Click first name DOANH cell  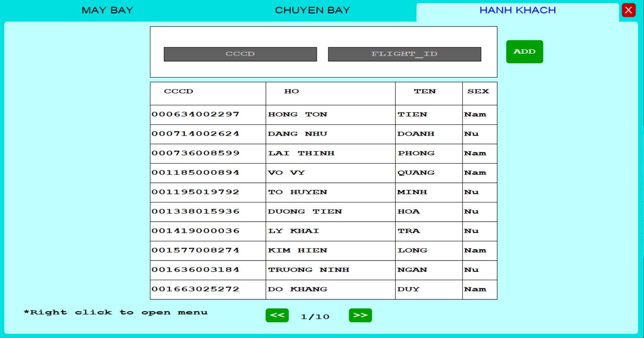coord(429,134)
